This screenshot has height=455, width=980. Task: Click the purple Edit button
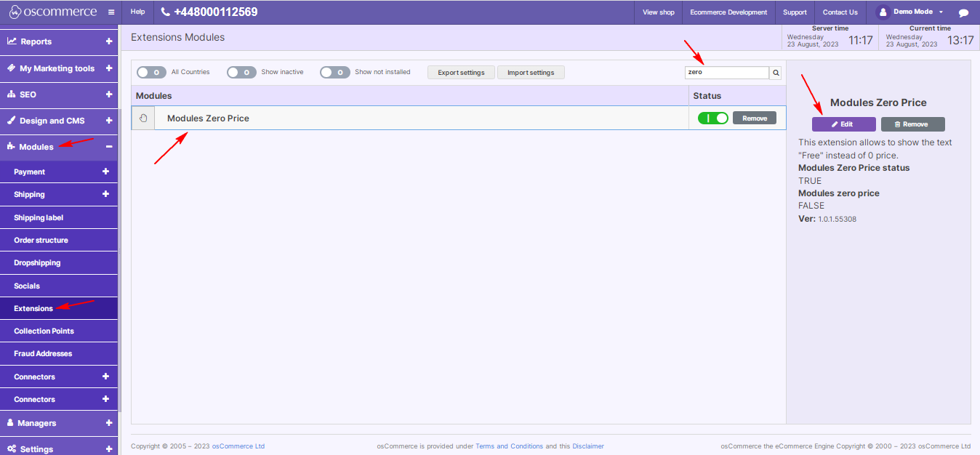[843, 124]
